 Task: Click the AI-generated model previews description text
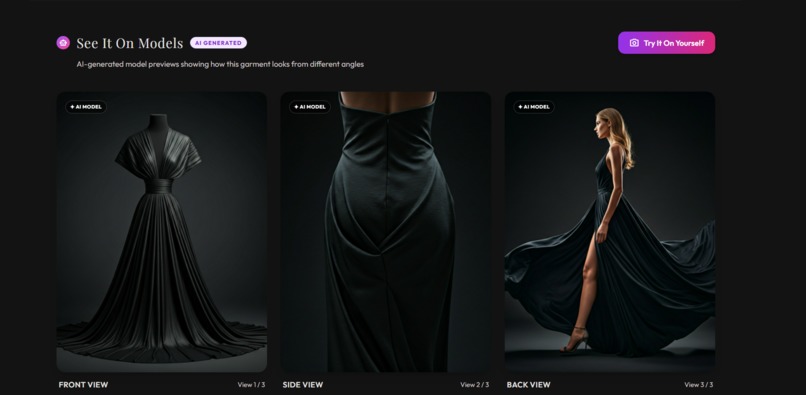[220, 64]
